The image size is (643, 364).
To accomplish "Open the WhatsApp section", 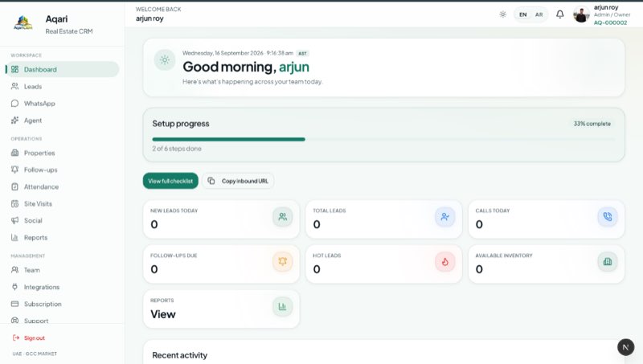I will [63, 104].
